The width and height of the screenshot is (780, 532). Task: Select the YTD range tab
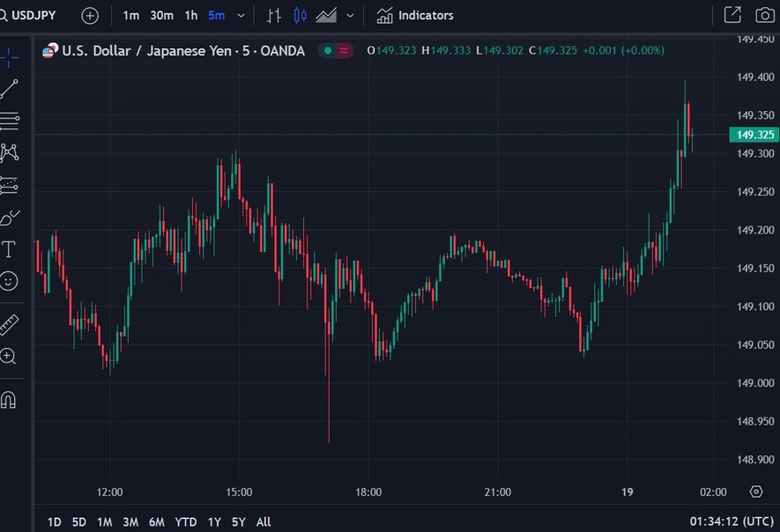[186, 522]
